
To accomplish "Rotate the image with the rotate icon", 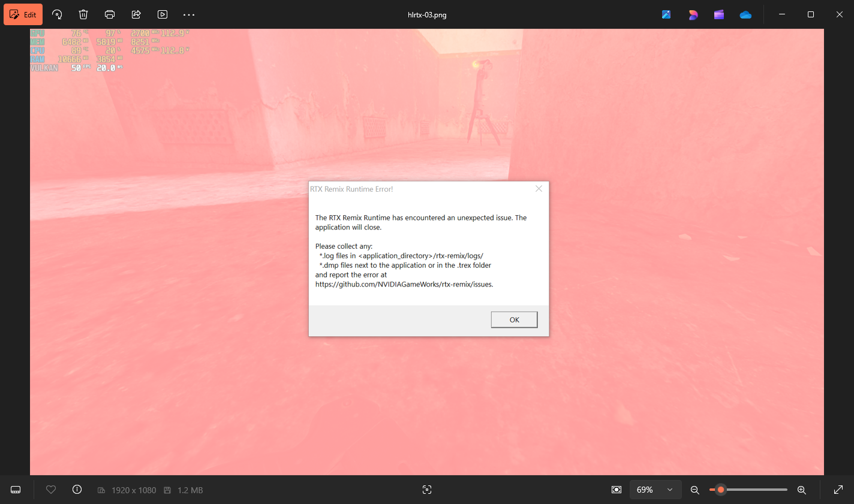I will tap(57, 14).
